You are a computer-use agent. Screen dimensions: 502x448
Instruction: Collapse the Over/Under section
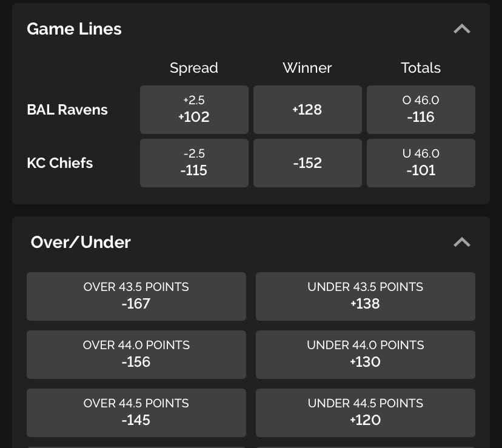(x=462, y=242)
